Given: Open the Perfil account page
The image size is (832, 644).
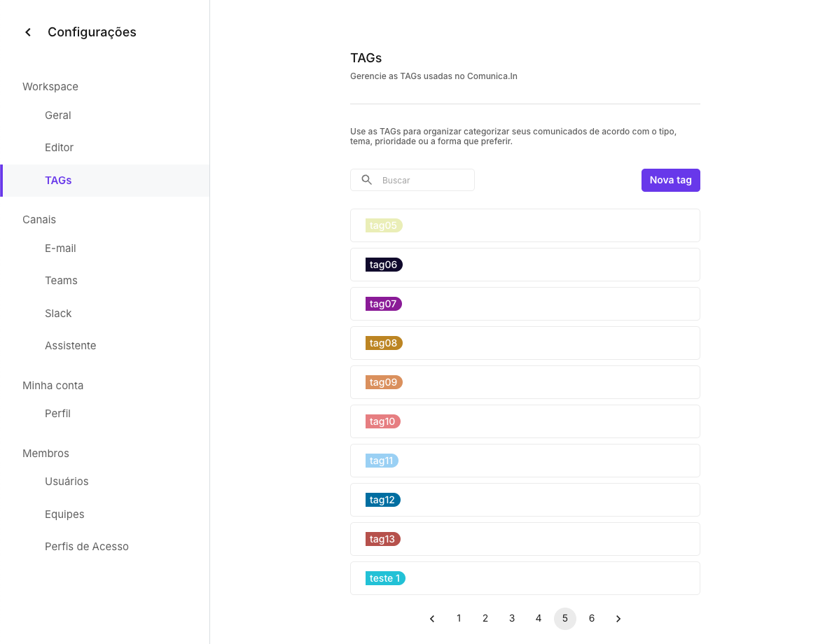Looking at the screenshot, I should pyautogui.click(x=57, y=414).
